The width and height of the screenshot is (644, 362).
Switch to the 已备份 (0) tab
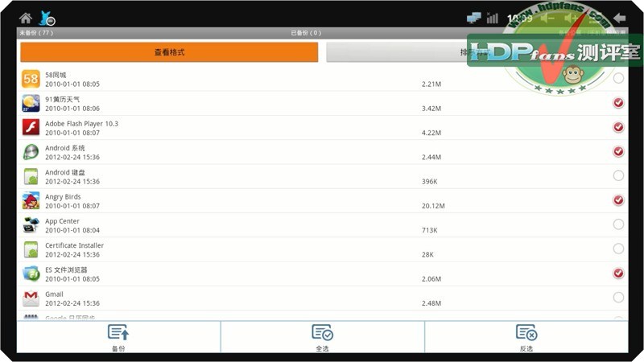coord(306,33)
